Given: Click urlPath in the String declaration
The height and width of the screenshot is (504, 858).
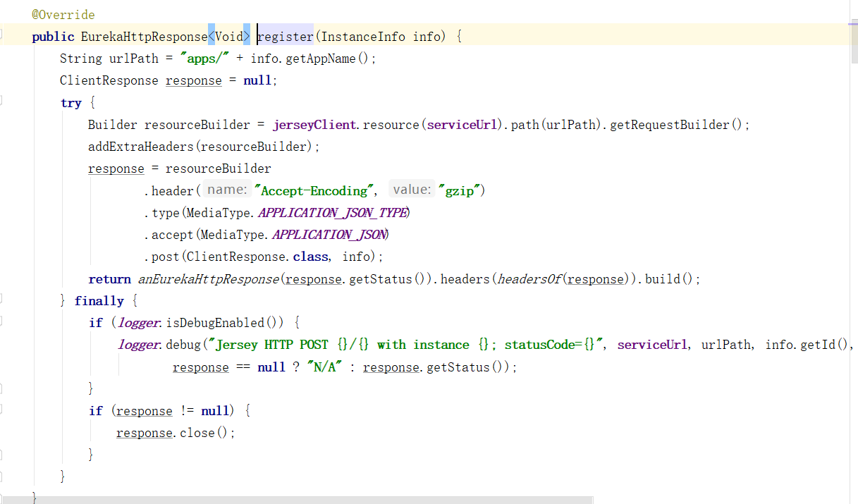Looking at the screenshot, I should tap(134, 59).
